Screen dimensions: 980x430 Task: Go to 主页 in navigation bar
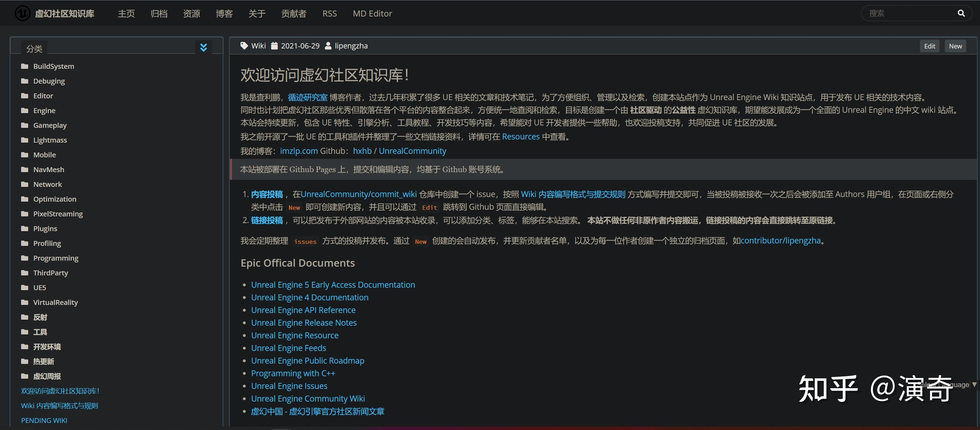click(x=126, y=13)
